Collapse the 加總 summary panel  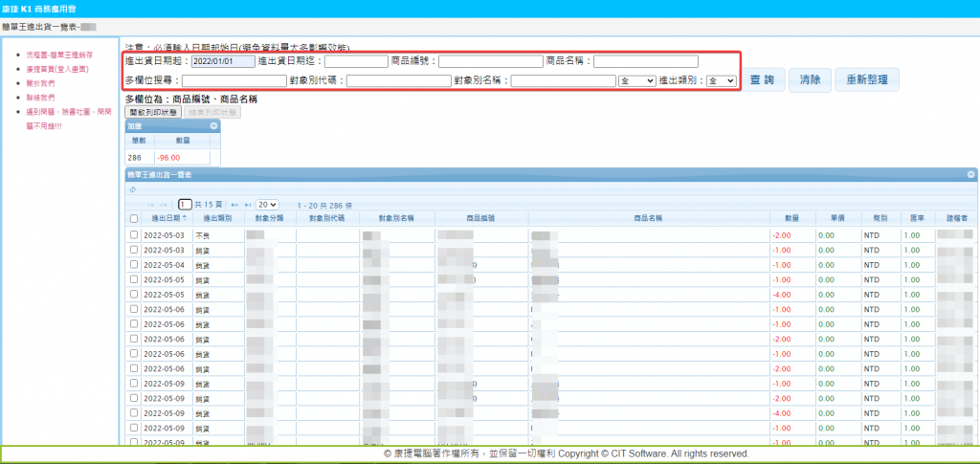point(214,125)
